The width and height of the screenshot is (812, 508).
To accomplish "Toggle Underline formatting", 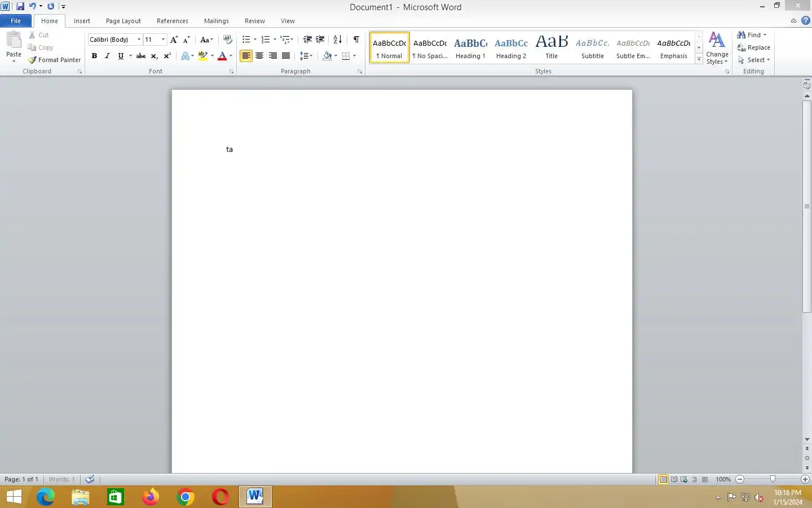I will point(121,56).
